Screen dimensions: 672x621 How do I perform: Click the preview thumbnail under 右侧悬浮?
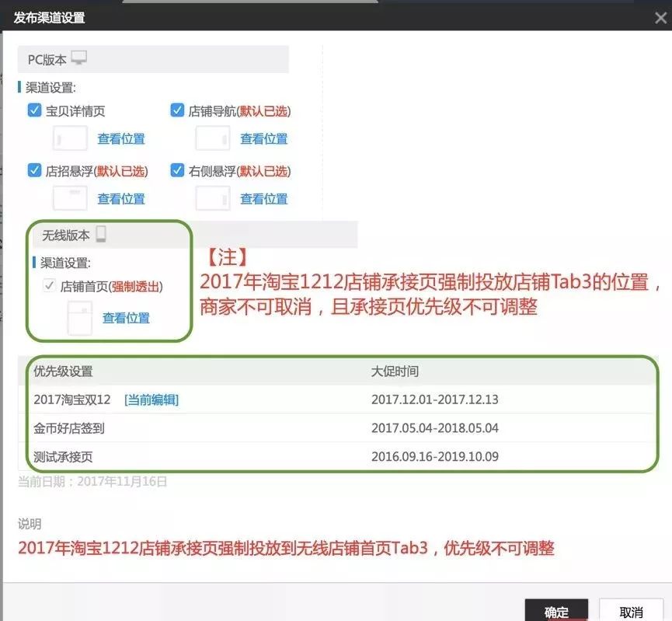click(212, 197)
